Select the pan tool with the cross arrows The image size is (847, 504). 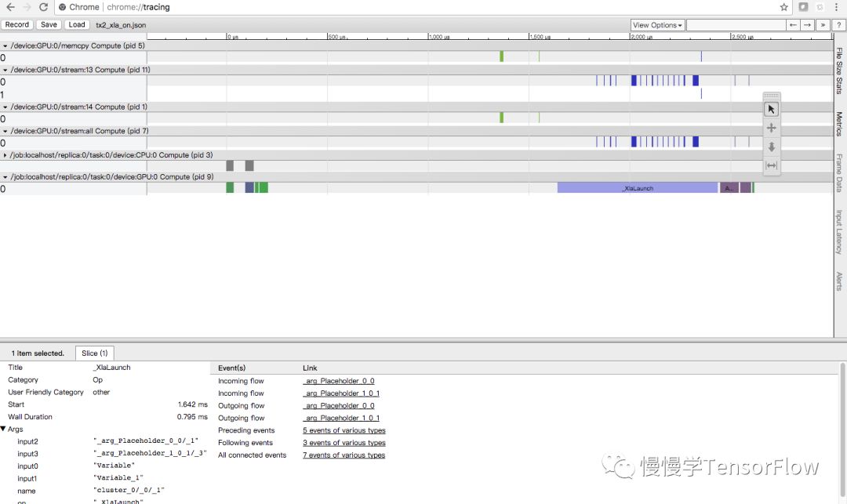[x=772, y=128]
